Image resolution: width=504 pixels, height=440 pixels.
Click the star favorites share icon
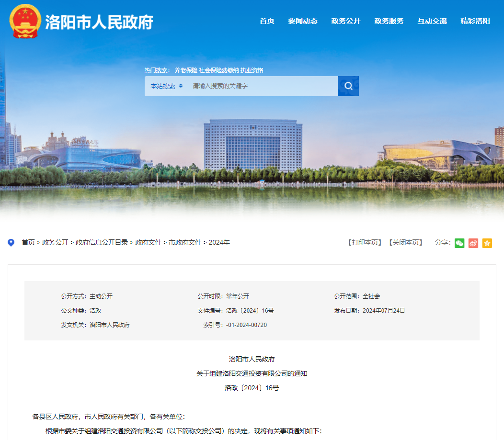click(487, 243)
